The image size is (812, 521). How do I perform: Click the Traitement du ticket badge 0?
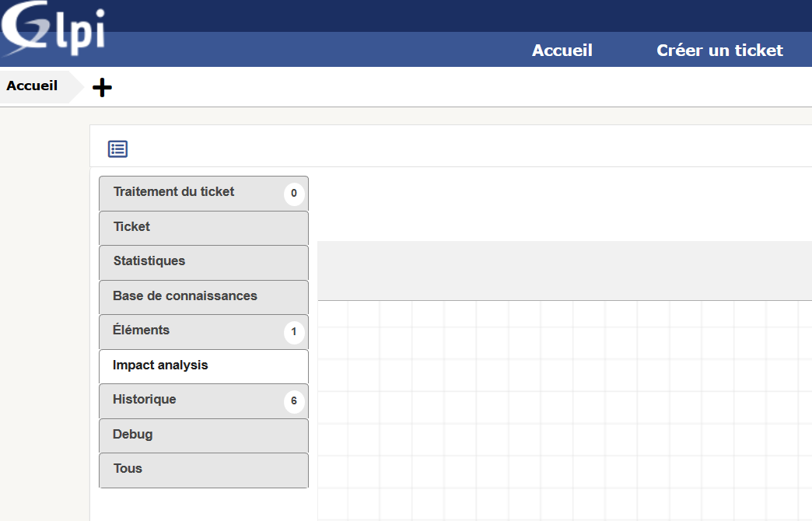coord(294,194)
